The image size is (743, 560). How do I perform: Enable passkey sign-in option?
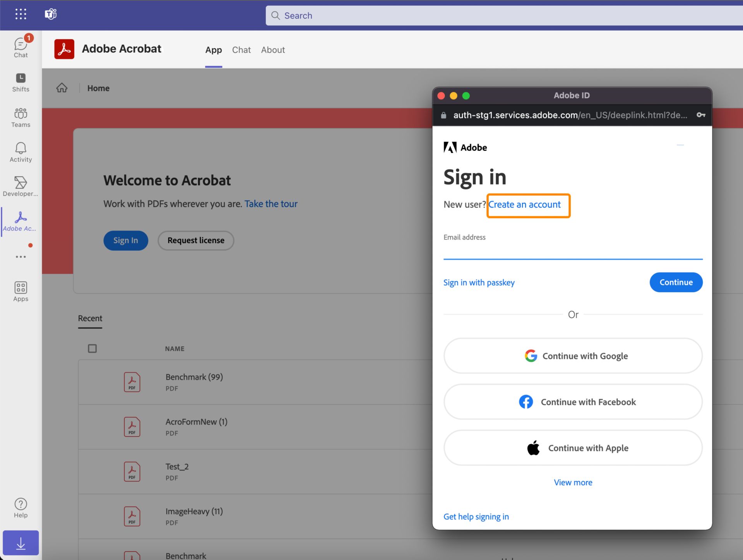[479, 282]
